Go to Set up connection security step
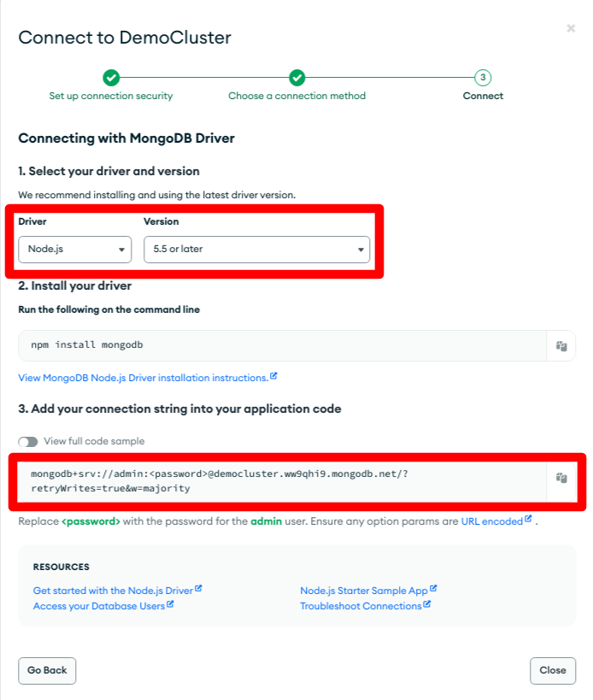This screenshot has width=593, height=700. click(111, 96)
